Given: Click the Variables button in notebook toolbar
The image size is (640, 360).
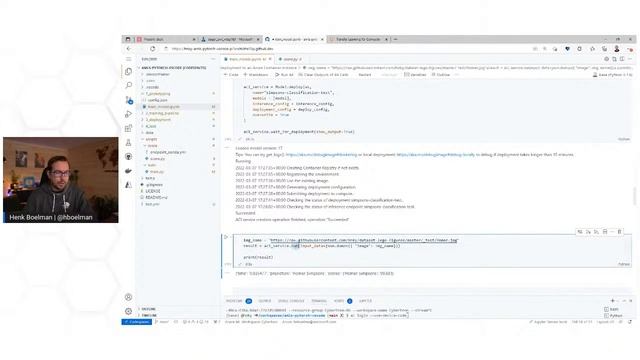Looking at the screenshot, I should tap(415, 75).
